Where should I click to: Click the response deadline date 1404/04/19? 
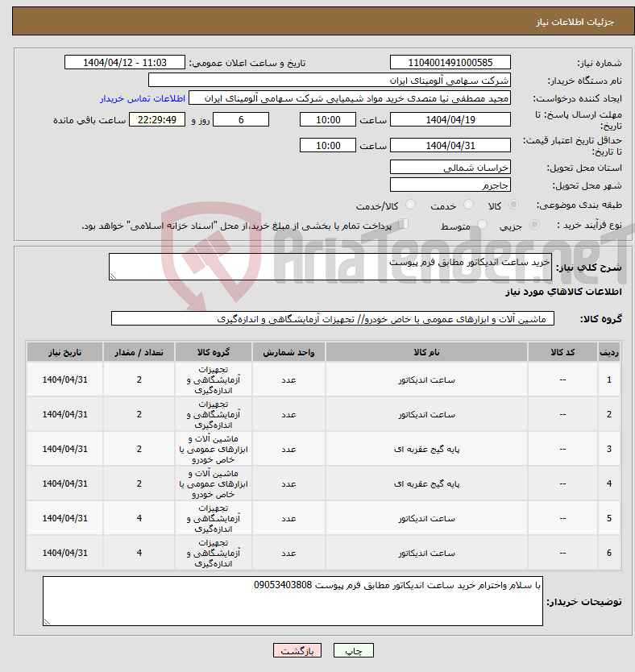click(450, 119)
